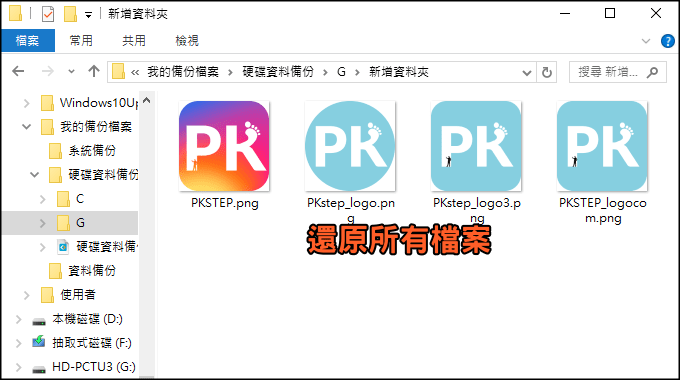This screenshot has width=680, height=380.
Task: Switch to the 檢視 ribbon tab
Action: (x=187, y=41)
